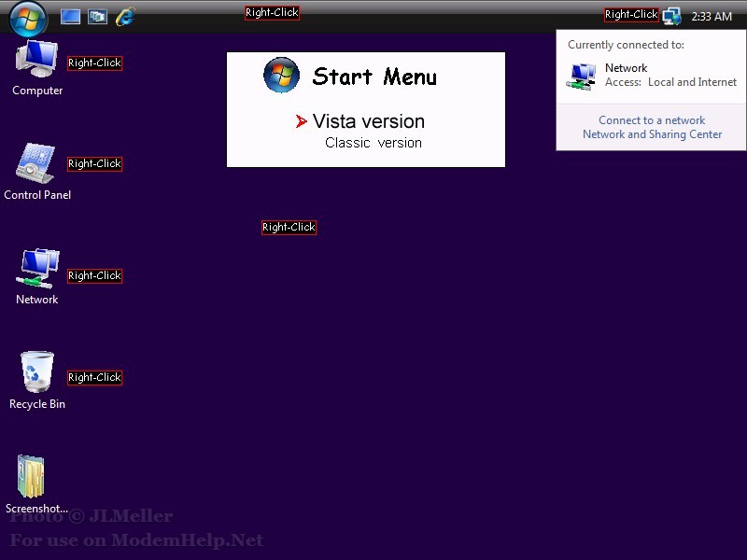Click the network icon in the connection popup
The height and width of the screenshot is (560, 747).
pos(581,77)
